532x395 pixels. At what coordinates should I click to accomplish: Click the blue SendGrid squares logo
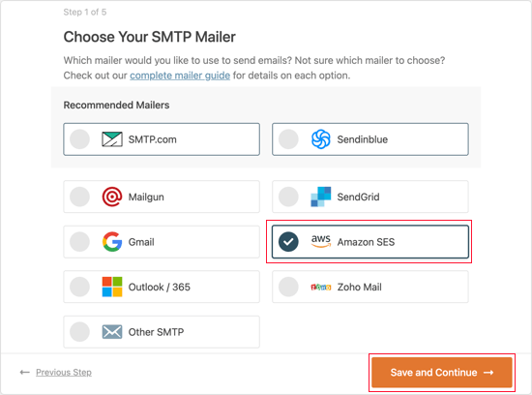point(320,197)
